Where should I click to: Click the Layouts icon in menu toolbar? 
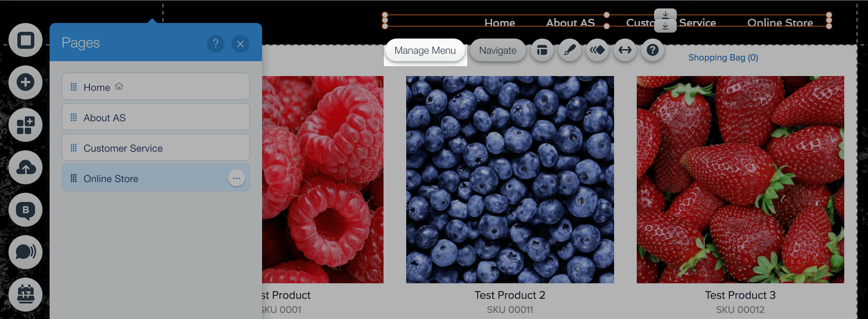[x=542, y=50]
